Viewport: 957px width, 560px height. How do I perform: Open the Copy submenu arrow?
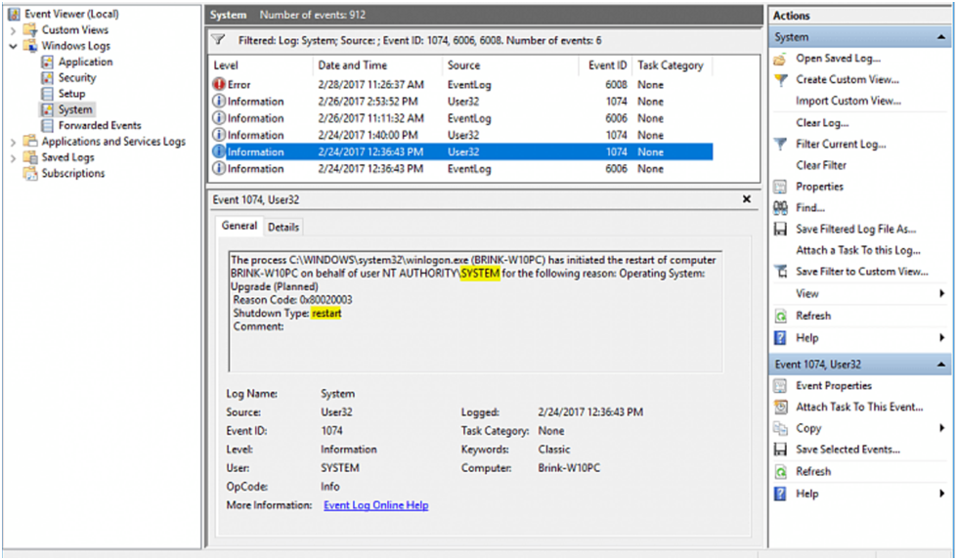pyautogui.click(x=941, y=428)
